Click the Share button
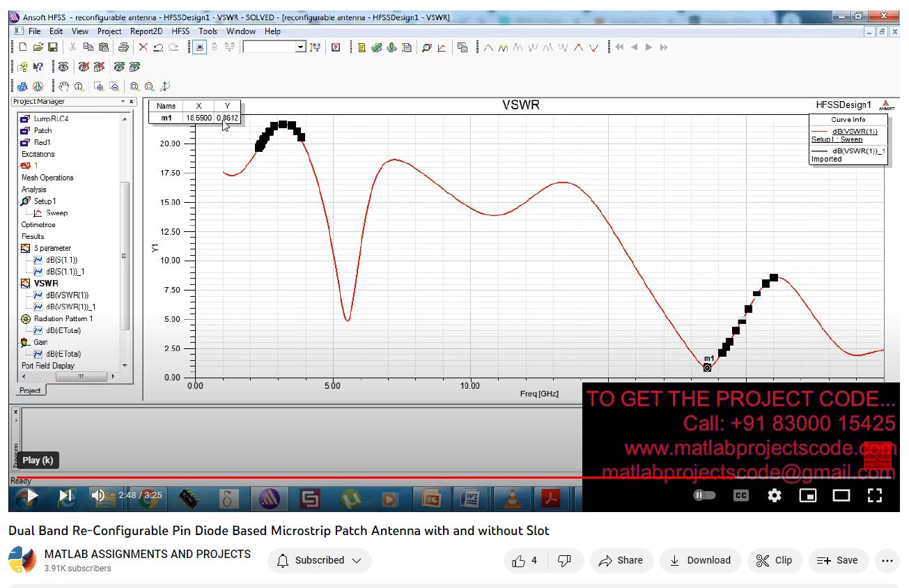 [621, 560]
